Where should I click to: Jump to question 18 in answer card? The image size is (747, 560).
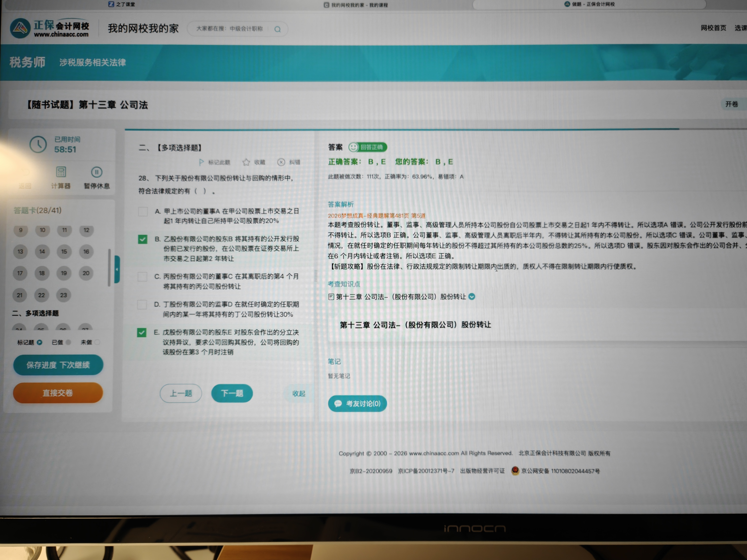coord(42,273)
